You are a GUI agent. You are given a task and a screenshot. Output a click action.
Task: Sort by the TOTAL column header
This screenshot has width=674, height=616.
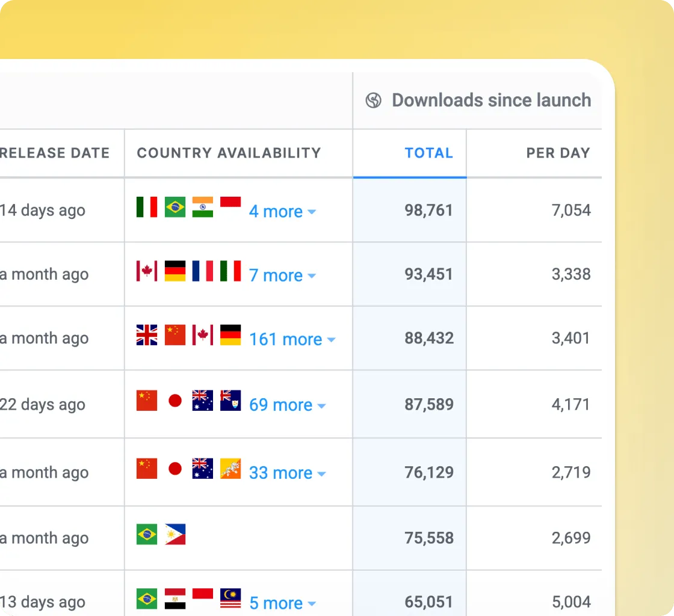point(428,153)
